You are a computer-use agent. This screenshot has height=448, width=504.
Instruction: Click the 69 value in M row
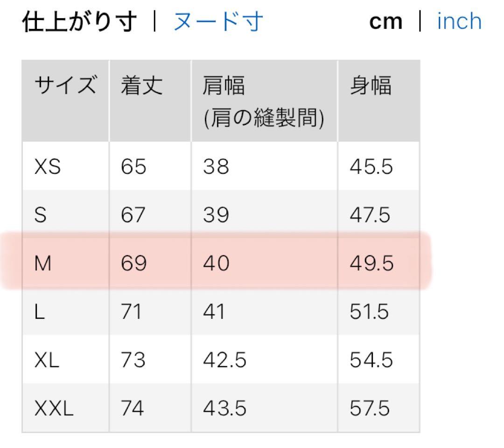133,263
